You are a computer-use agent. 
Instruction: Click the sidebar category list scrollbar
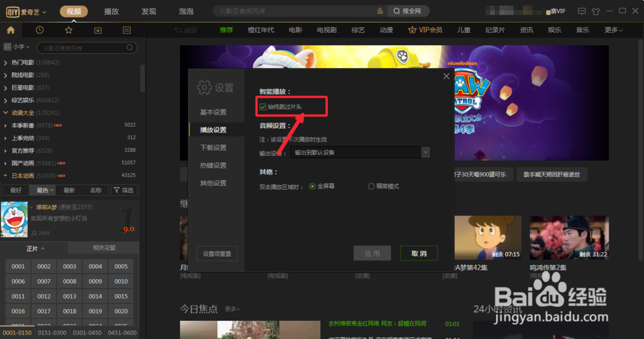(142, 78)
